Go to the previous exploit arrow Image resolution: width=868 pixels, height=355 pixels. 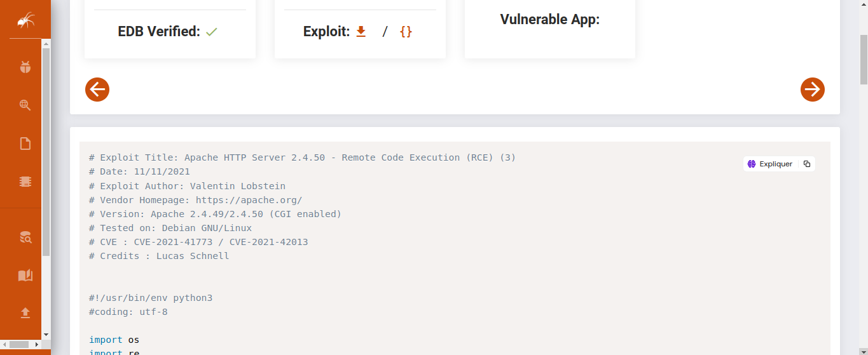click(x=97, y=90)
